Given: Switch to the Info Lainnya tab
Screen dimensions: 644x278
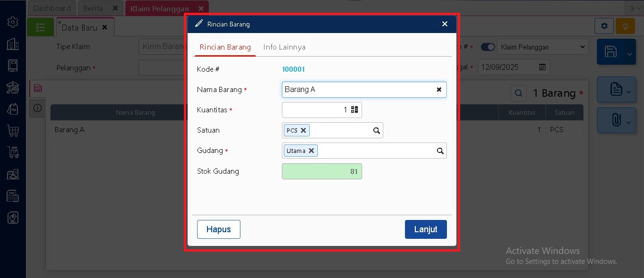Looking at the screenshot, I should click(x=284, y=47).
